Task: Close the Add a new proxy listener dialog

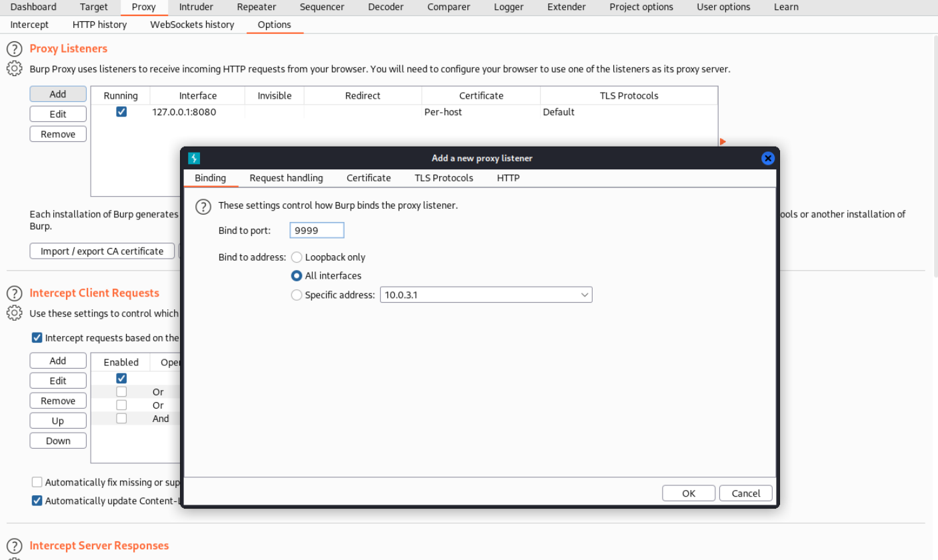Action: pyautogui.click(x=768, y=158)
